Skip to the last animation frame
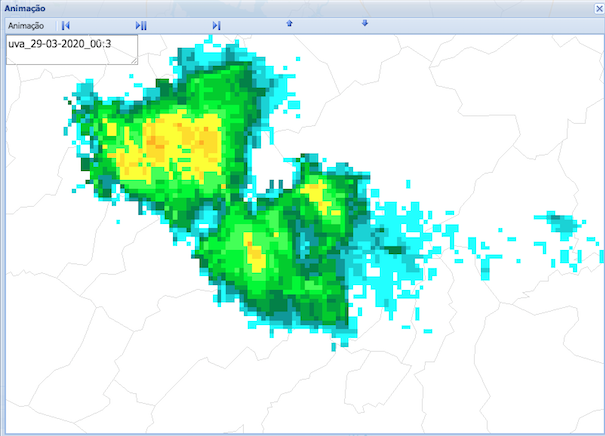 tap(217, 25)
